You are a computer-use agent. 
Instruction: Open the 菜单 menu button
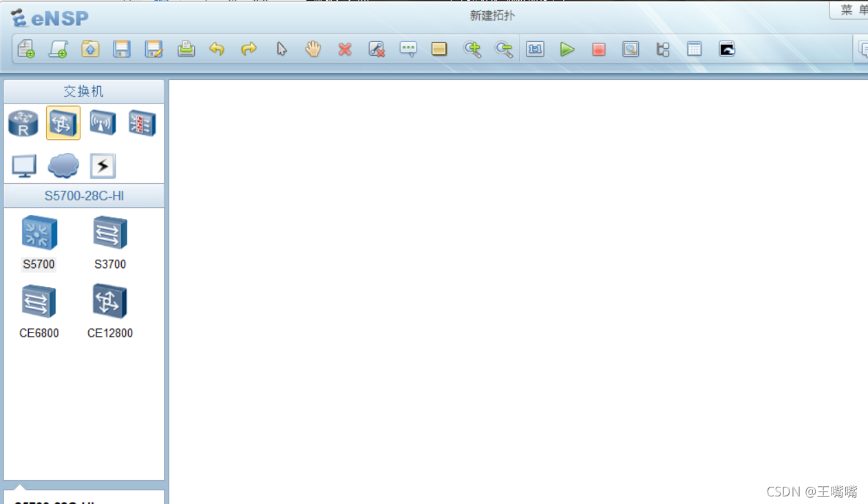tap(849, 10)
